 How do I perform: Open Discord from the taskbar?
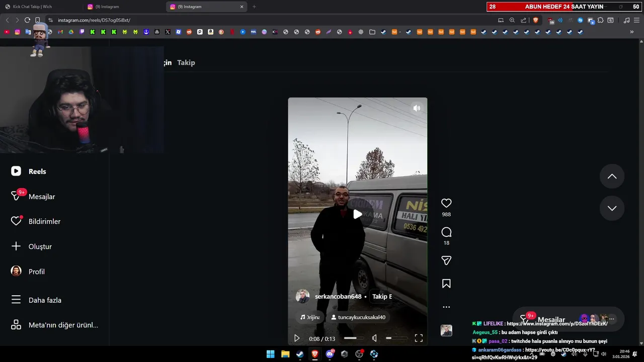click(x=330, y=354)
